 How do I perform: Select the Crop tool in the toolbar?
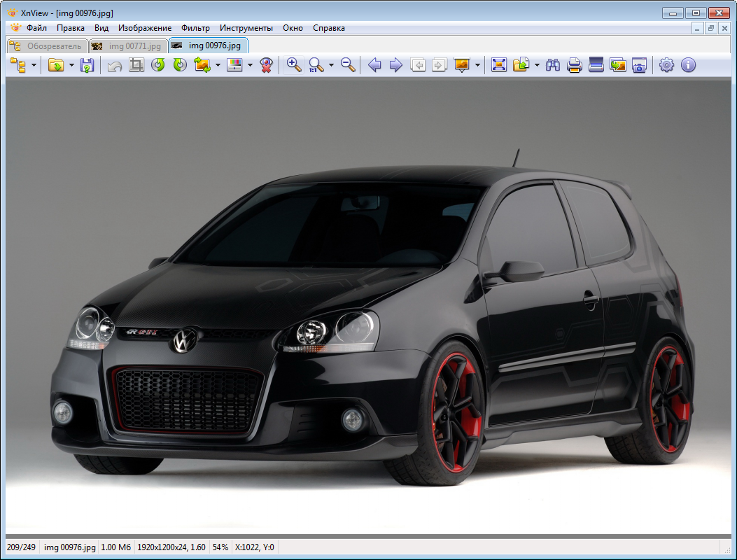click(136, 65)
